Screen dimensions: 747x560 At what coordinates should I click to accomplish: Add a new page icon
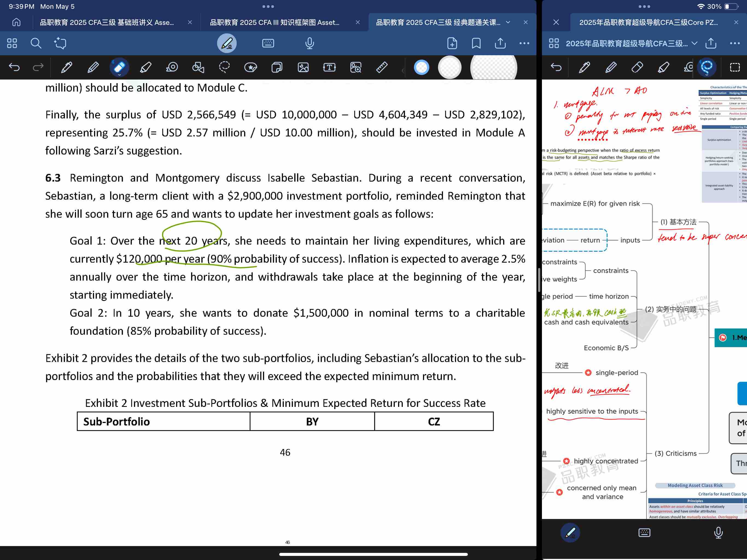click(x=452, y=43)
